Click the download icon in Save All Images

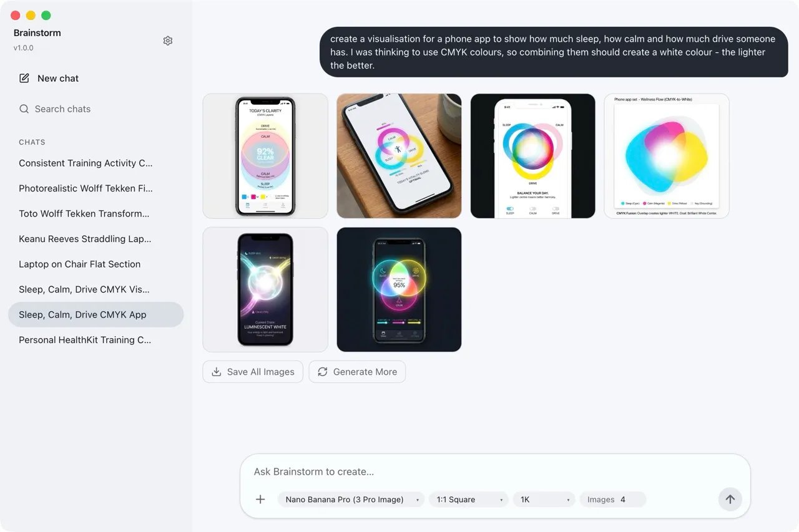pos(217,372)
